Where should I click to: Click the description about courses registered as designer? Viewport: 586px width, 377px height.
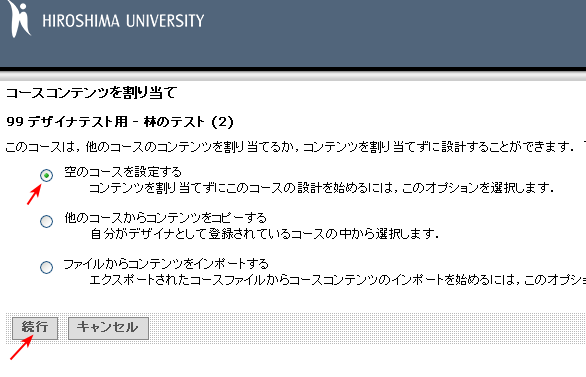(x=264, y=234)
